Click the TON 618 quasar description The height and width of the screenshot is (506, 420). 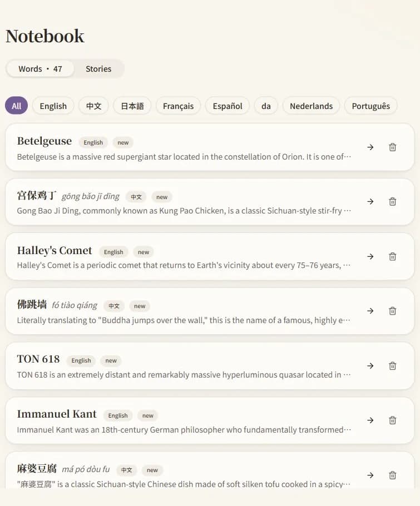pyautogui.click(x=184, y=375)
